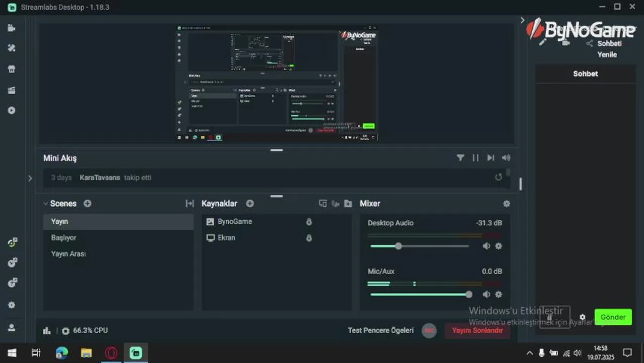Select the Yayın scene
Viewport: 644px width, 363px height.
118,221
